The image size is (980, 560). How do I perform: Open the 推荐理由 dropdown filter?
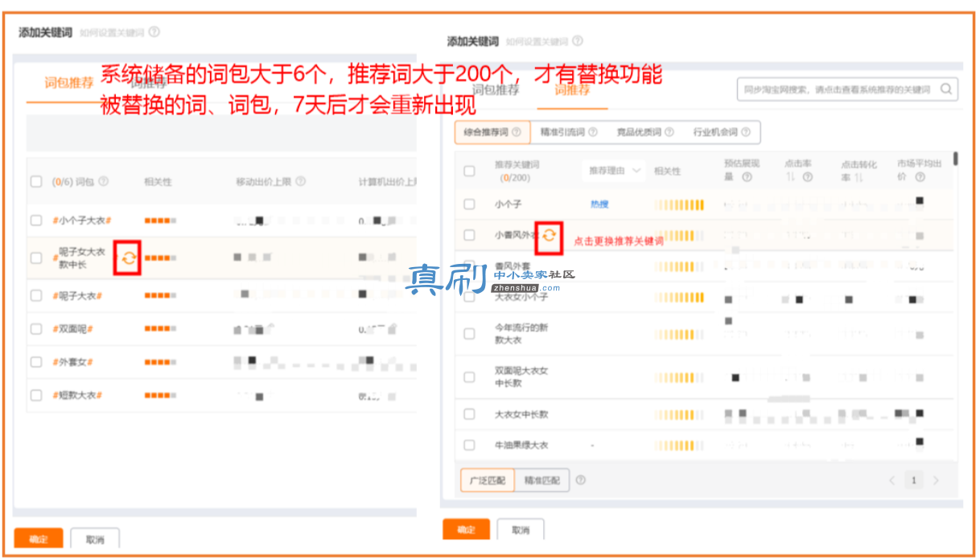point(616,171)
